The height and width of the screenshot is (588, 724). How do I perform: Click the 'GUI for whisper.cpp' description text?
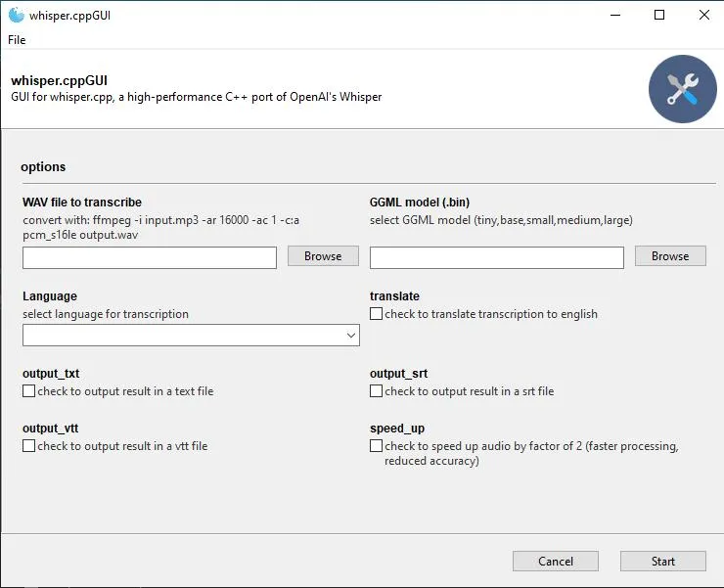pyautogui.click(x=197, y=97)
